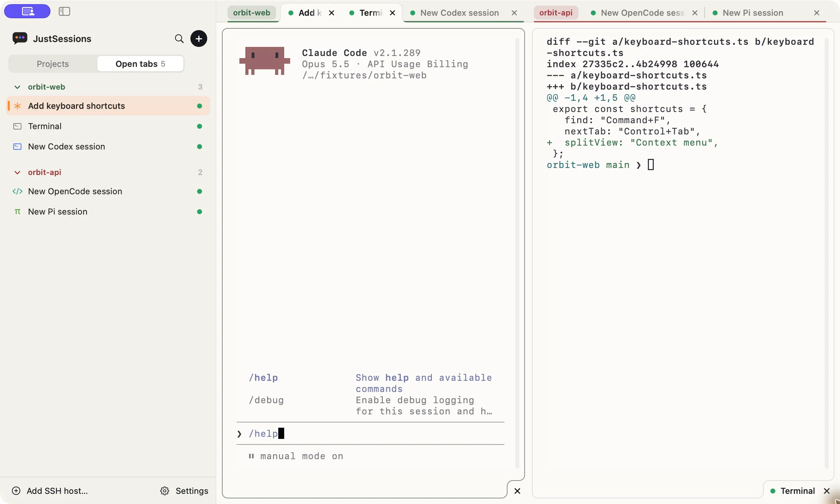Click the blue icon beside New Codex session
This screenshot has width=840, height=504.
click(x=17, y=146)
